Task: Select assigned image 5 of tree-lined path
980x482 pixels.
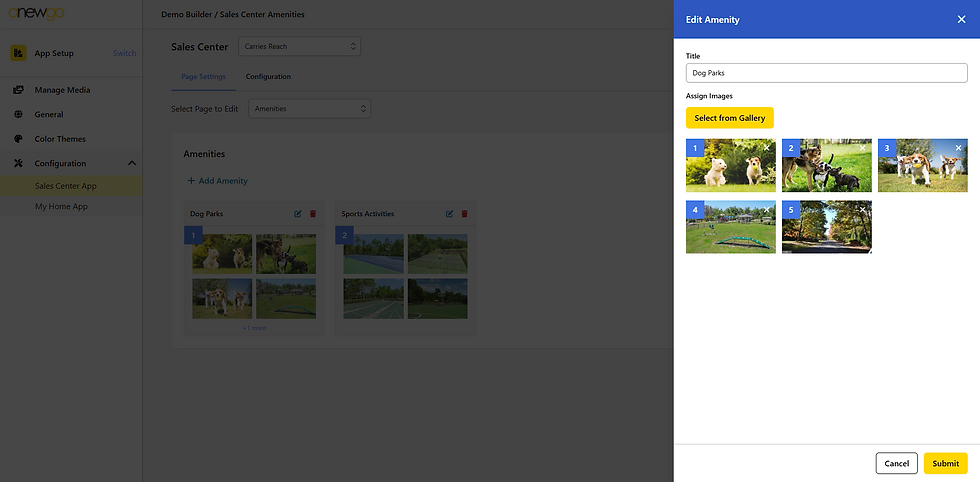Action: point(826,227)
